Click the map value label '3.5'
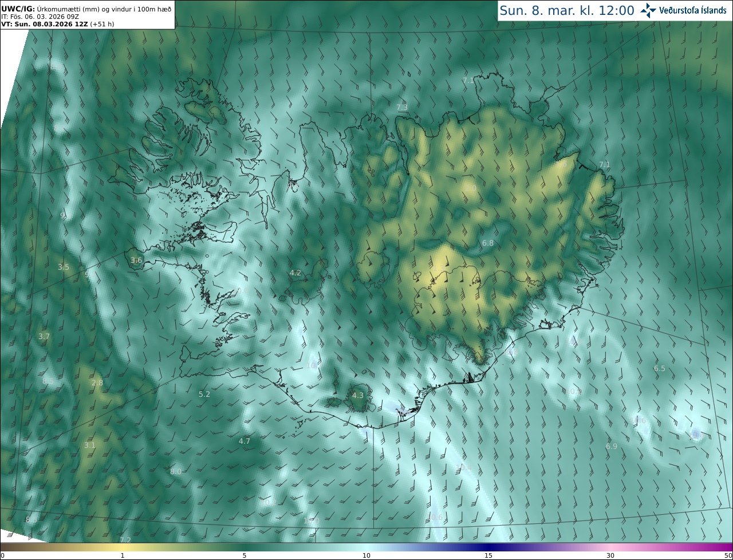Image resolution: width=733 pixels, height=560 pixels. [64, 267]
